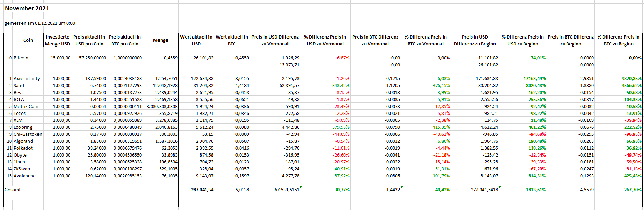The width and height of the screenshot is (644, 210).
Task: Click '% Differenz Preis in BTC zu Beginn' header
Action: 618,40
